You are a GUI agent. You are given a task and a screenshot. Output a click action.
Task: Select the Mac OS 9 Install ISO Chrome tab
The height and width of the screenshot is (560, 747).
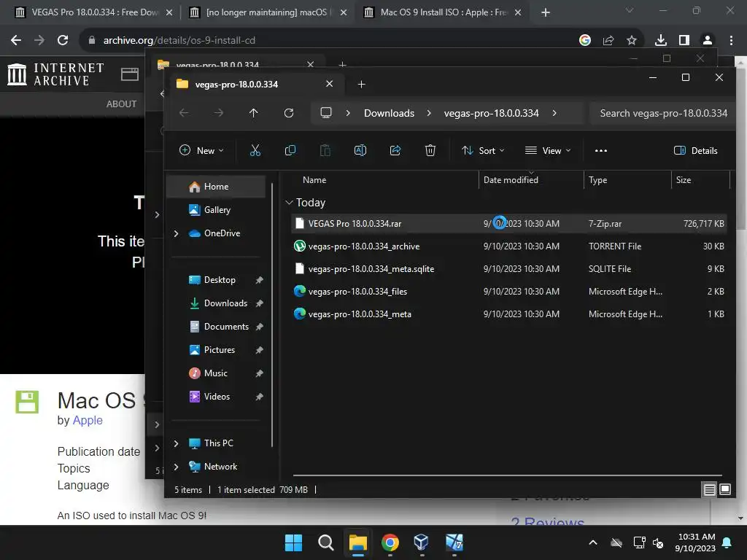443,12
